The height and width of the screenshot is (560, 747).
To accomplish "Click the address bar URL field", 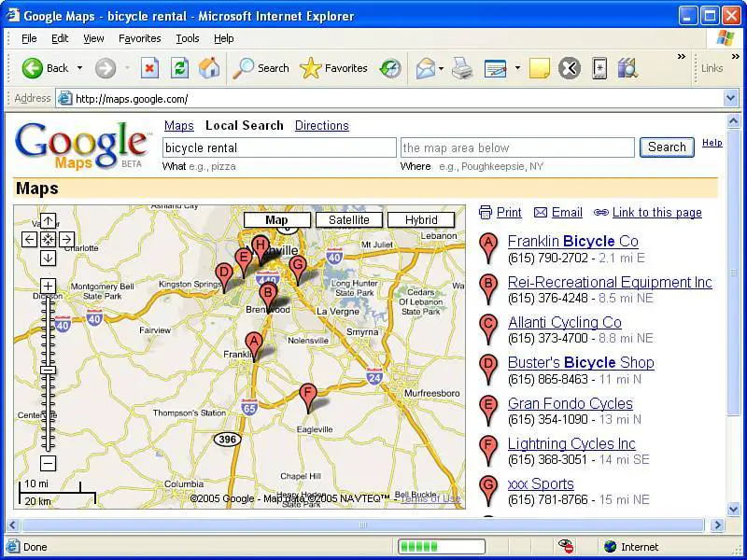I will [389, 99].
